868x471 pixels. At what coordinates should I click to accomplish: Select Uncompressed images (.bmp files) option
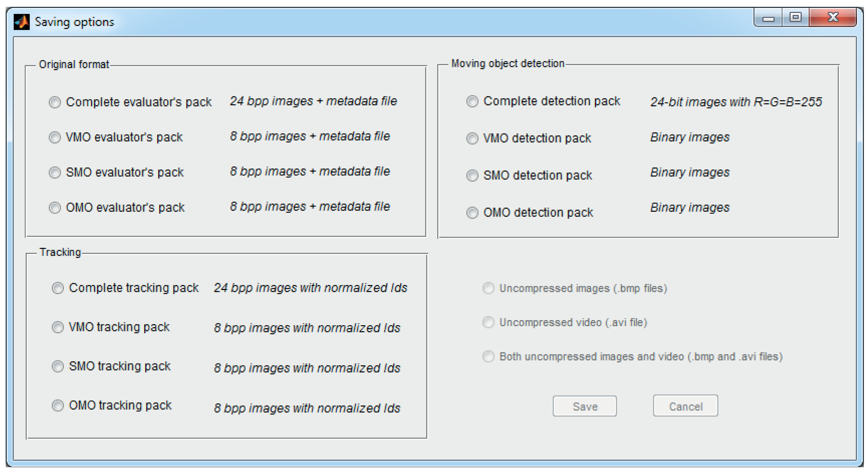click(488, 288)
